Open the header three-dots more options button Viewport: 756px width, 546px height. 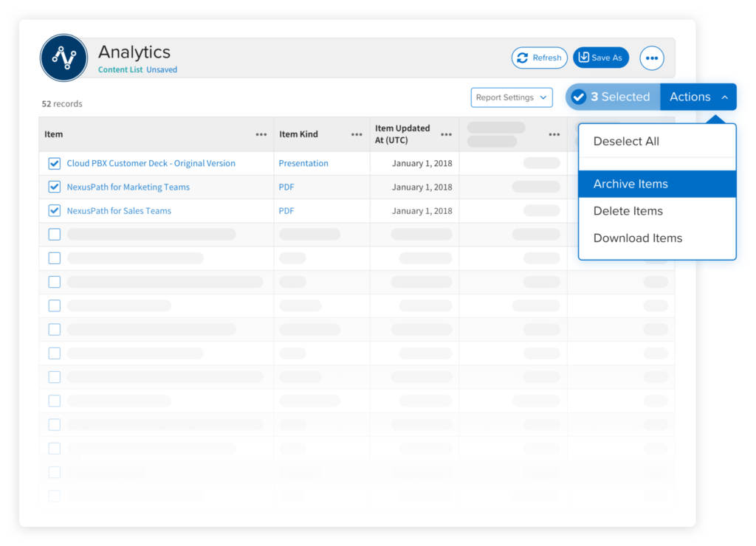coord(651,58)
